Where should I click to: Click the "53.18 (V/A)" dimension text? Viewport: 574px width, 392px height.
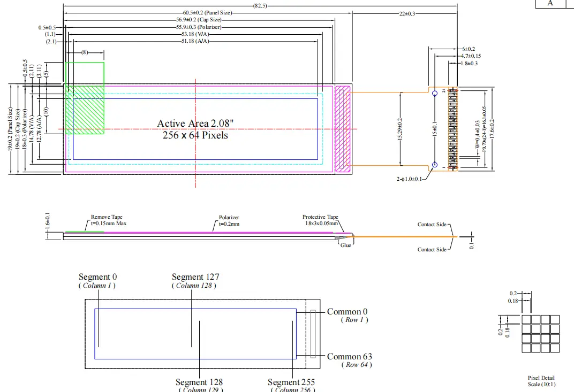[195, 34]
